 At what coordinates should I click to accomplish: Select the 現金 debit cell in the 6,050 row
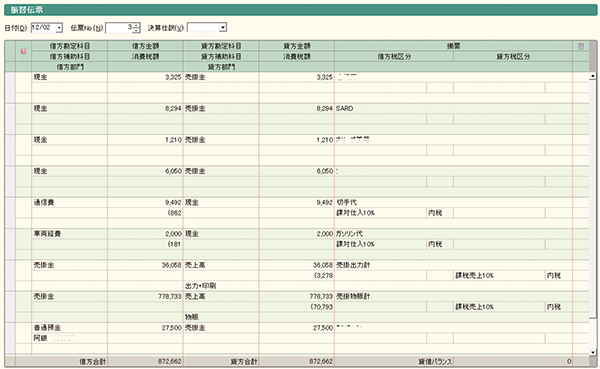[x=70, y=171]
